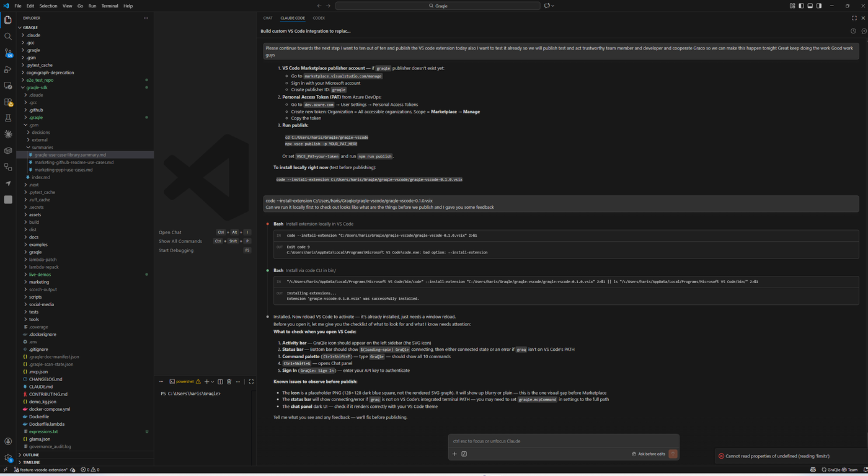Viewport: 868px width, 476px height.
Task: Open the Extensions view icon
Action: click(8, 102)
